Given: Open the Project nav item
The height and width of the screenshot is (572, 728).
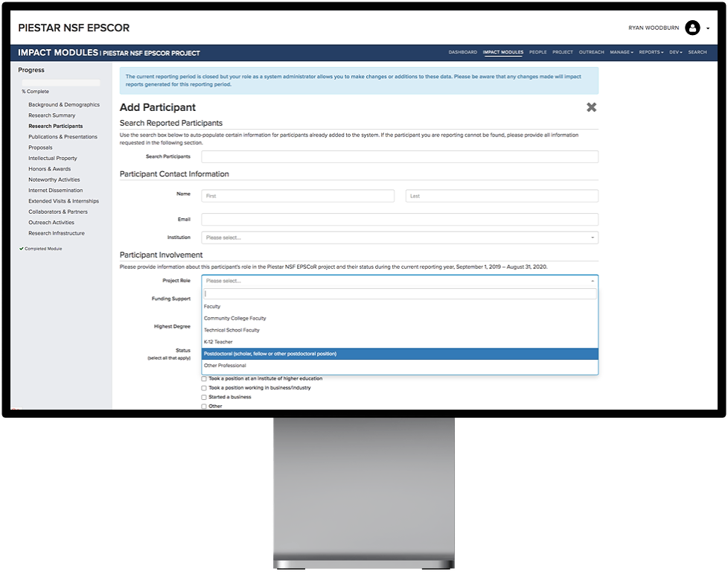Looking at the screenshot, I should 562,52.
